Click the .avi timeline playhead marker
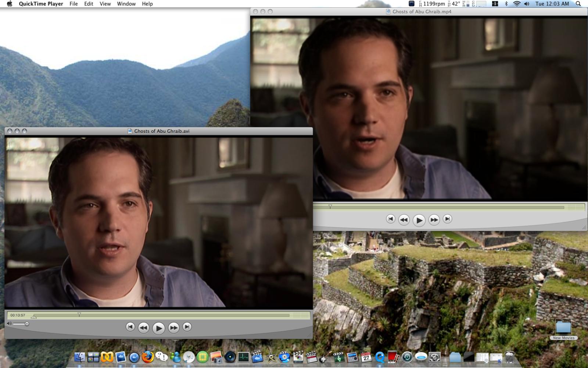588x368 pixels. pos(79,315)
